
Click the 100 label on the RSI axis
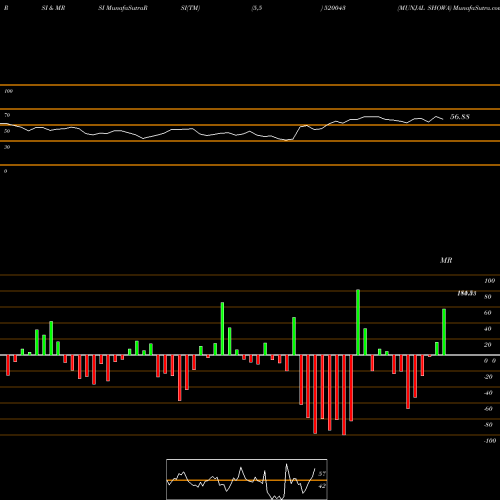coord(8,91)
